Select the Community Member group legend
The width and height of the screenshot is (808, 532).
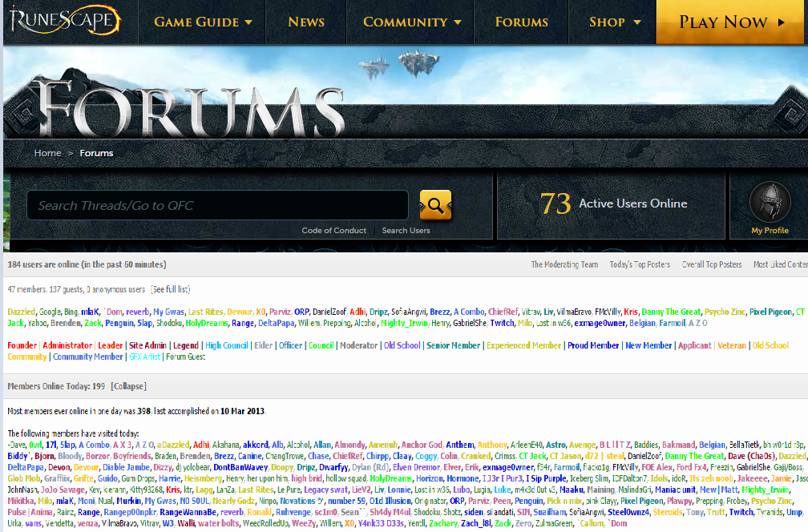87,357
